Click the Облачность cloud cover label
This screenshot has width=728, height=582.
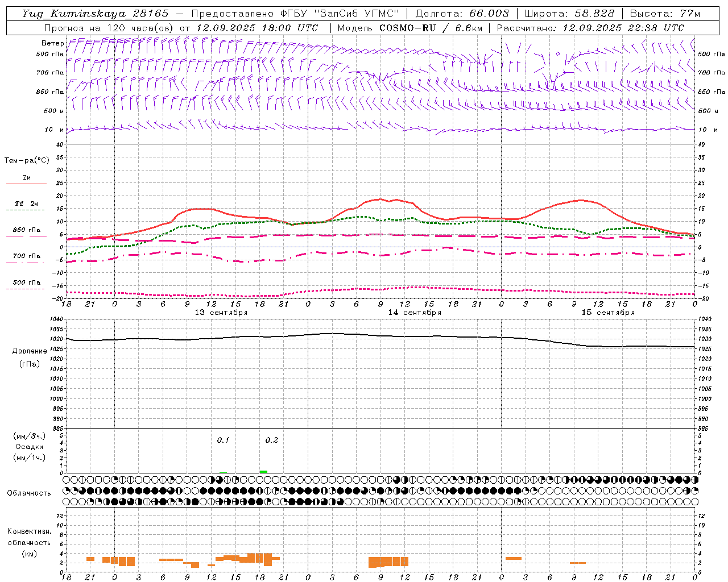point(29,493)
